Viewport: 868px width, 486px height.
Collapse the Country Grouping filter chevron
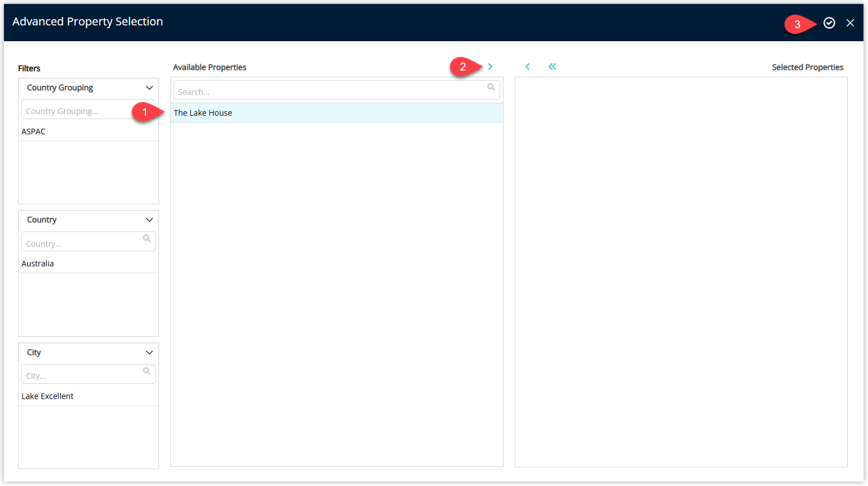(x=149, y=88)
